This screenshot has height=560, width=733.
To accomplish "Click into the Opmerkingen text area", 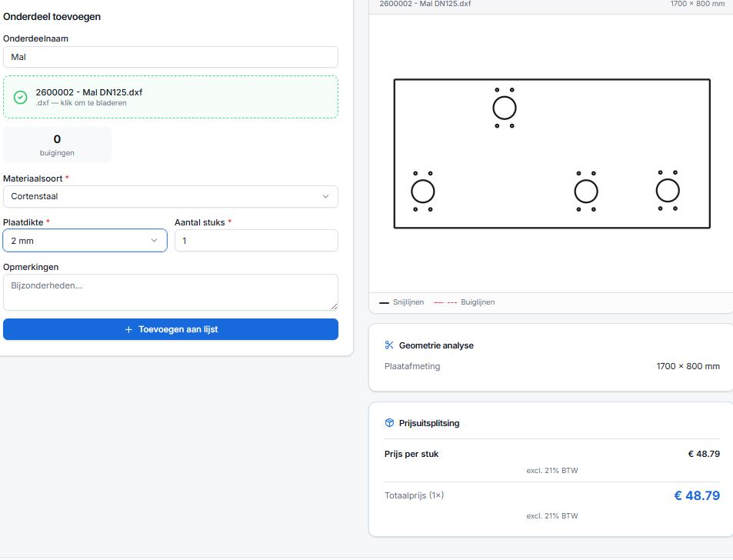I will tap(170, 292).
